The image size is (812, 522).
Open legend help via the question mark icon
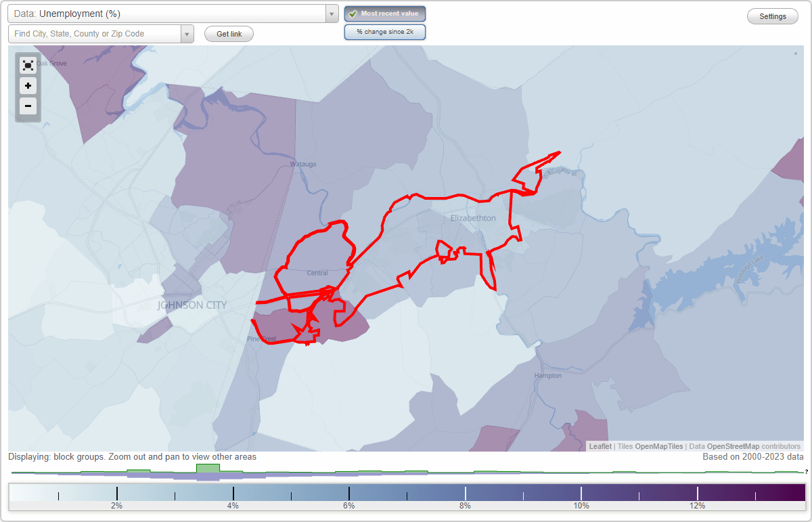click(x=805, y=472)
